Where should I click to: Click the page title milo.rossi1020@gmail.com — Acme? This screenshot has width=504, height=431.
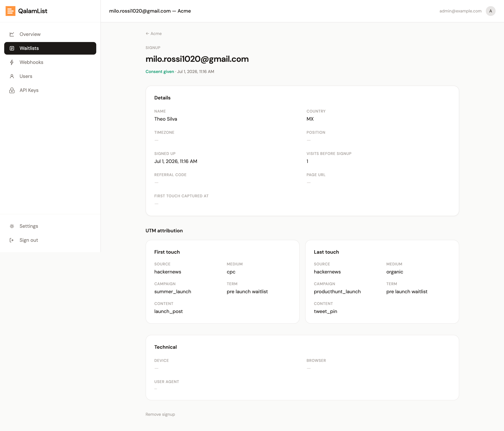pos(150,11)
